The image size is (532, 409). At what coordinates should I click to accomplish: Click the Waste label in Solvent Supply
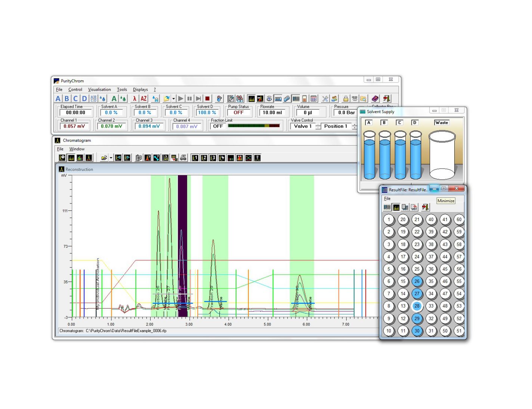(x=442, y=123)
